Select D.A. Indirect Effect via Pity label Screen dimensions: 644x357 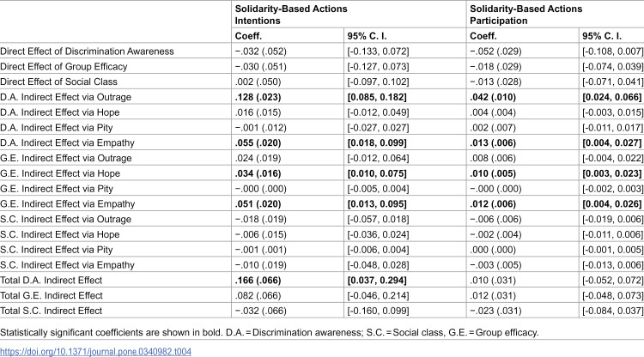(57, 128)
